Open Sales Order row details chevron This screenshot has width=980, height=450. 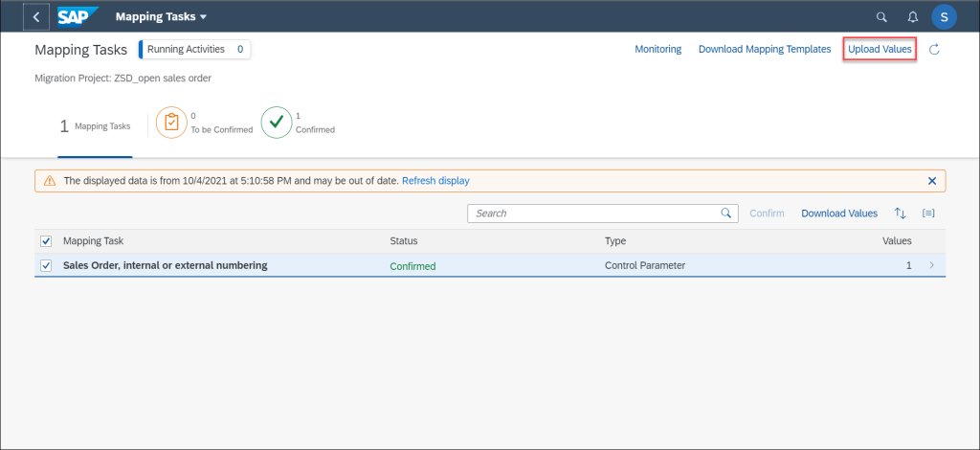click(932, 265)
